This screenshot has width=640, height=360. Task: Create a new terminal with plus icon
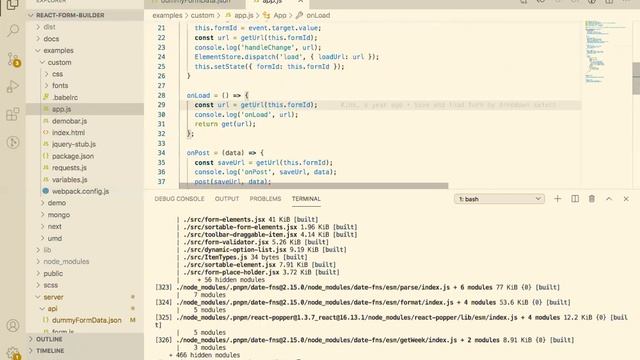click(558, 199)
